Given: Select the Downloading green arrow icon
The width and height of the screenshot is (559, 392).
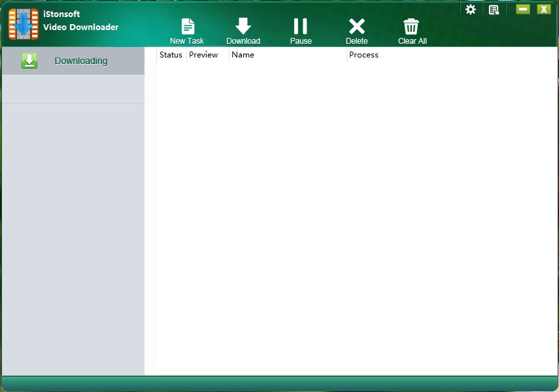Looking at the screenshot, I should click(29, 60).
